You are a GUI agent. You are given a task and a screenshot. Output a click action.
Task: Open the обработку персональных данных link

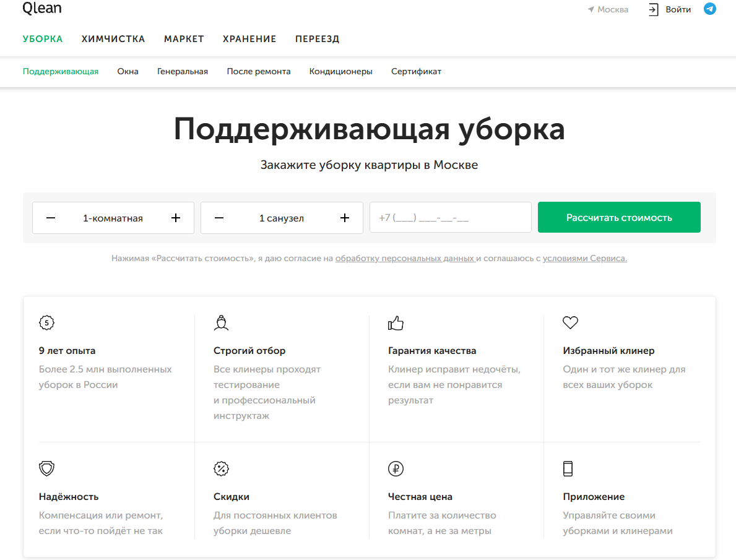(405, 258)
